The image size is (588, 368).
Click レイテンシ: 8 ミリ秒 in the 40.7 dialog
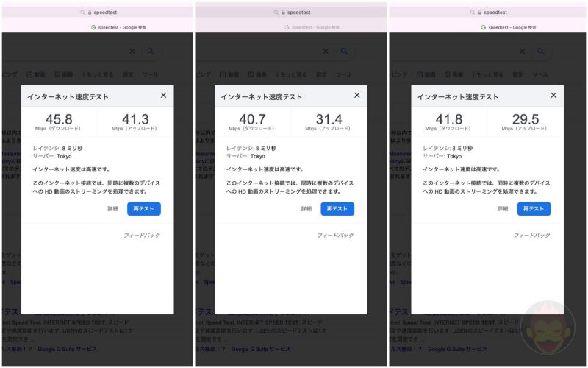(x=251, y=149)
